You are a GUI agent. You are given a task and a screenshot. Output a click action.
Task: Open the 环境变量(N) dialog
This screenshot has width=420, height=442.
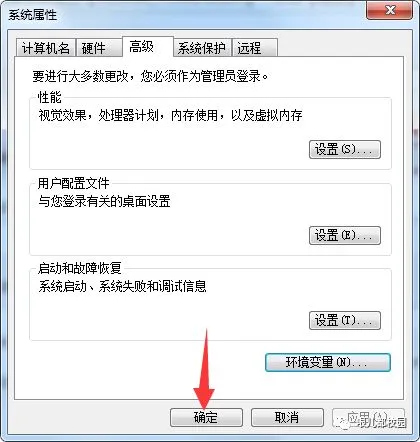tap(328, 362)
